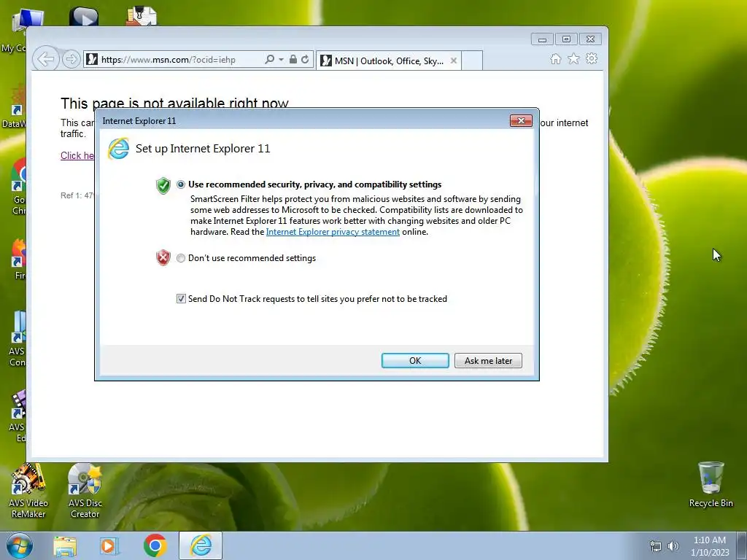Click the 'Click here' link on error page
Viewport: 747px width, 560px height.
pos(77,155)
